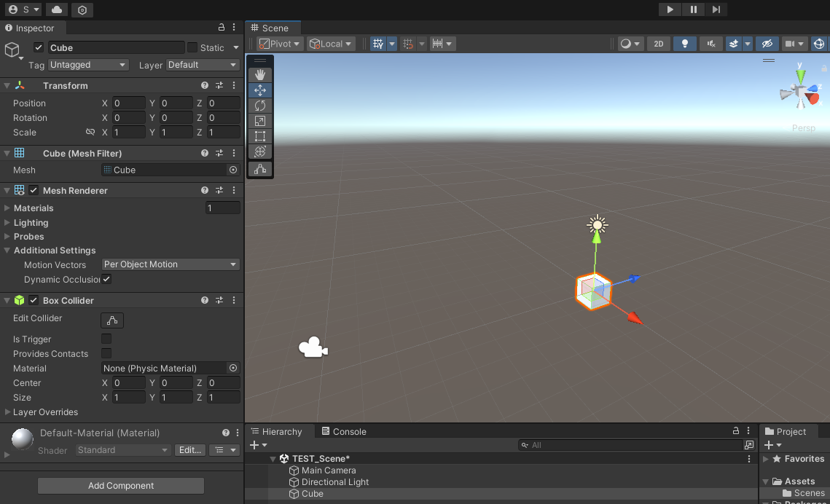Disable the Mesh Renderer checkbox
The width and height of the screenshot is (830, 504).
[x=34, y=190]
